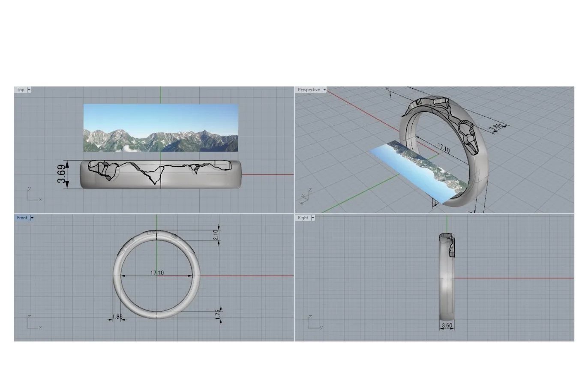588x392 pixels.
Task: Open the Right viewport dropdown arrow
Action: [313, 218]
